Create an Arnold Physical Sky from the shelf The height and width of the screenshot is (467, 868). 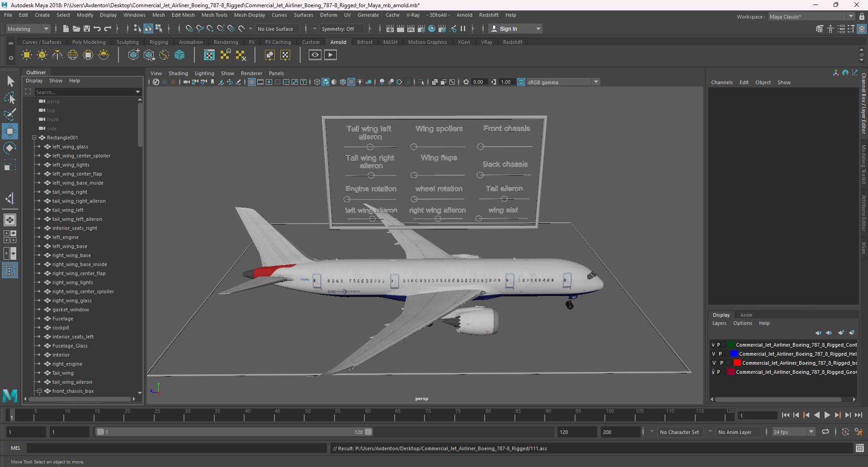pyautogui.click(x=104, y=55)
